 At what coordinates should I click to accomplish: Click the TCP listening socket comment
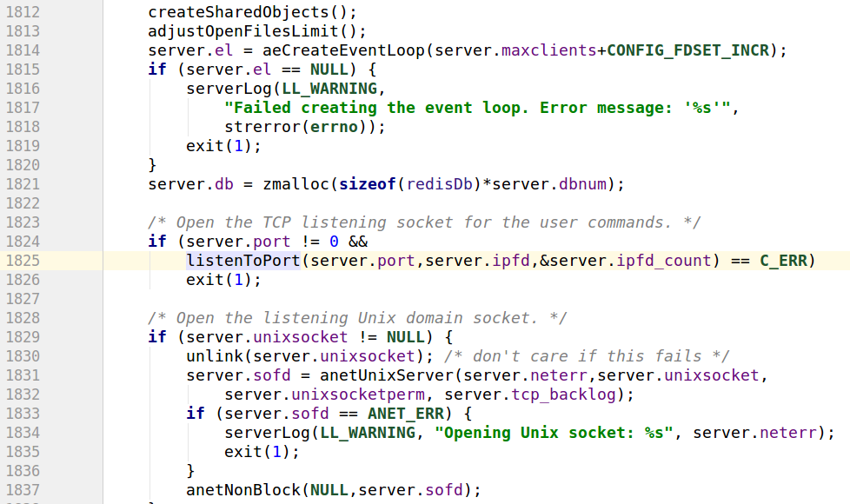(424, 222)
